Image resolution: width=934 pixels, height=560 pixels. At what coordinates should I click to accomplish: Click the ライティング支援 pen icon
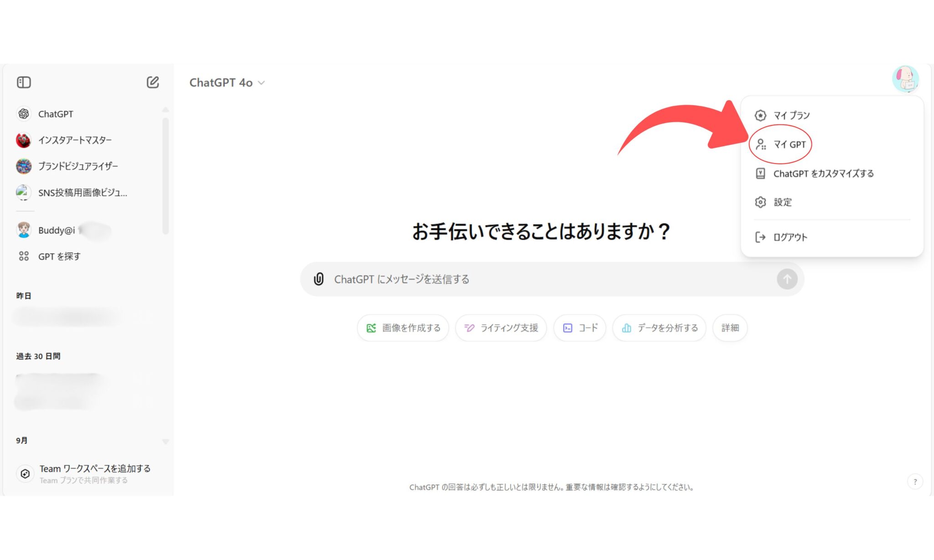pos(469,328)
